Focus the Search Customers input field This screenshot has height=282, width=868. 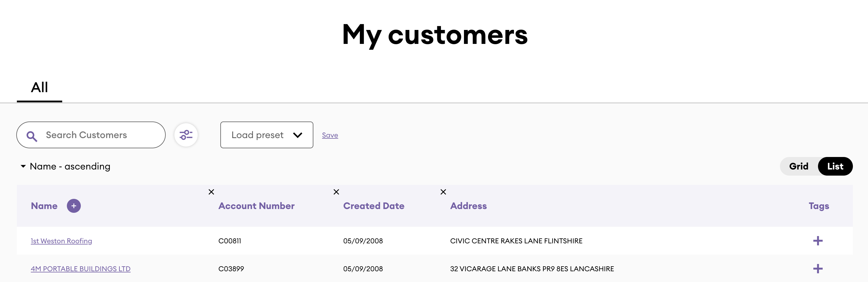click(x=98, y=135)
